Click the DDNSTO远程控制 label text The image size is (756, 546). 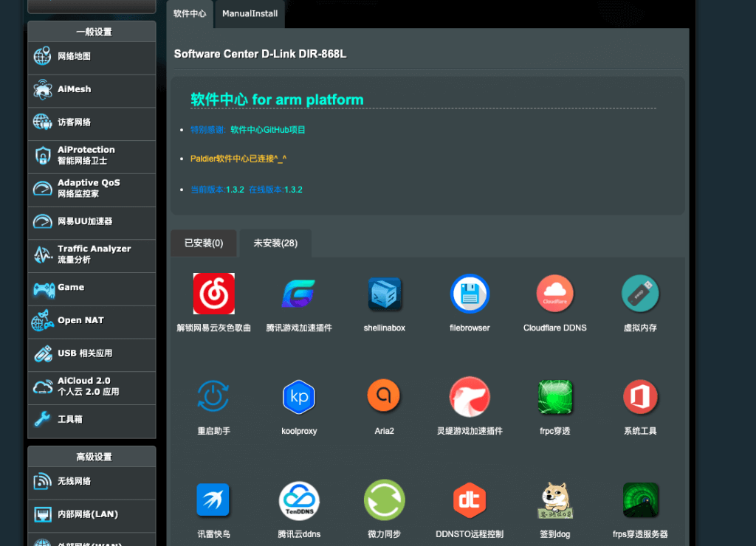tap(470, 534)
